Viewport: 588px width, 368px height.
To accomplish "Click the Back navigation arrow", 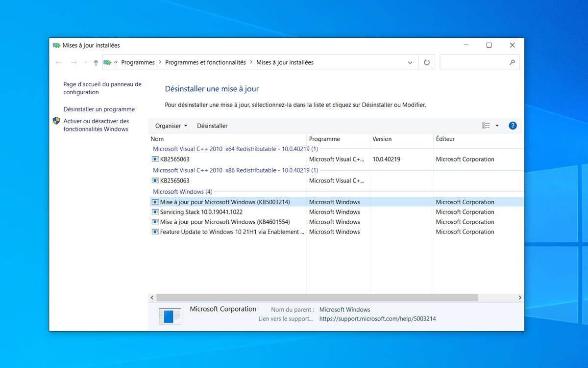I will pos(59,62).
